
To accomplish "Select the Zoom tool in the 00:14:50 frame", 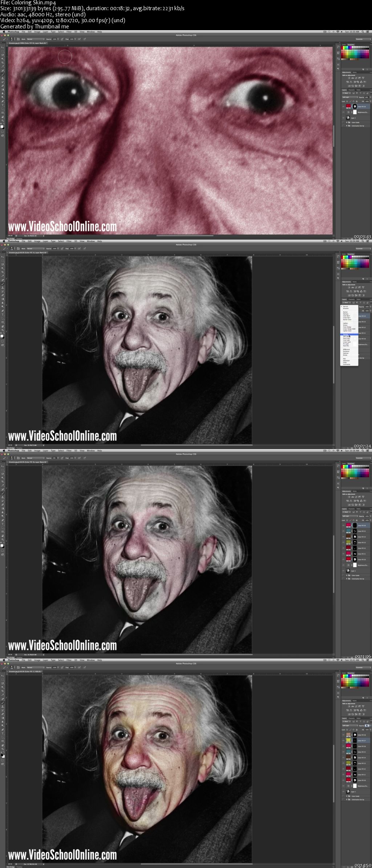I will 3,749.
